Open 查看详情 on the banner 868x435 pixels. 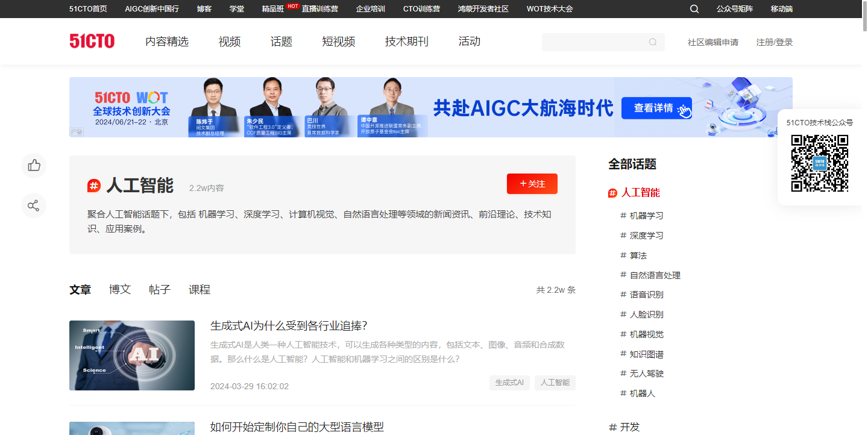point(656,108)
